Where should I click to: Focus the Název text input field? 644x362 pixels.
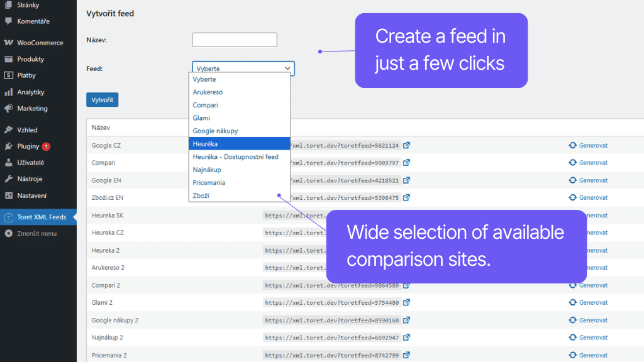click(235, 40)
